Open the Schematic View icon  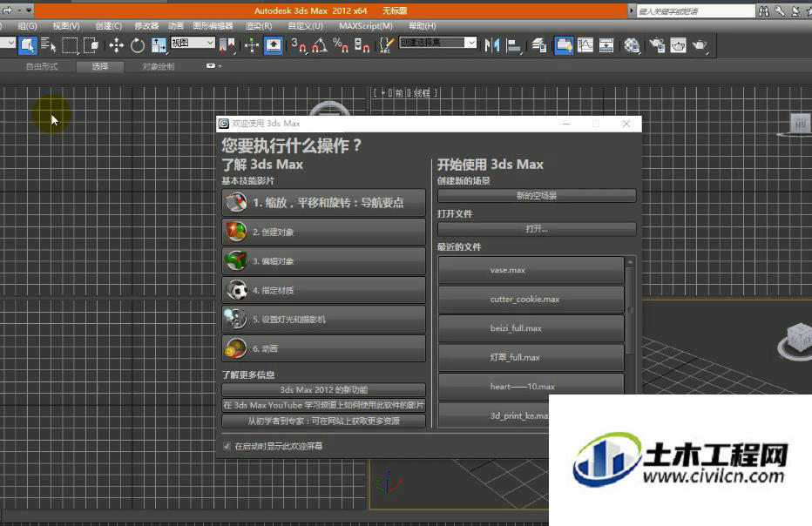pos(606,45)
